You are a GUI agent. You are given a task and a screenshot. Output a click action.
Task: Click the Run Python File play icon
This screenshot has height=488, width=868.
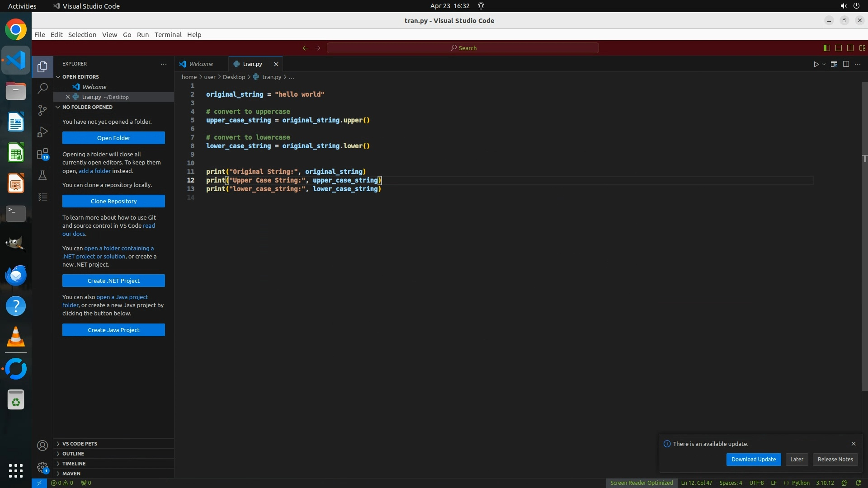pyautogui.click(x=816, y=64)
